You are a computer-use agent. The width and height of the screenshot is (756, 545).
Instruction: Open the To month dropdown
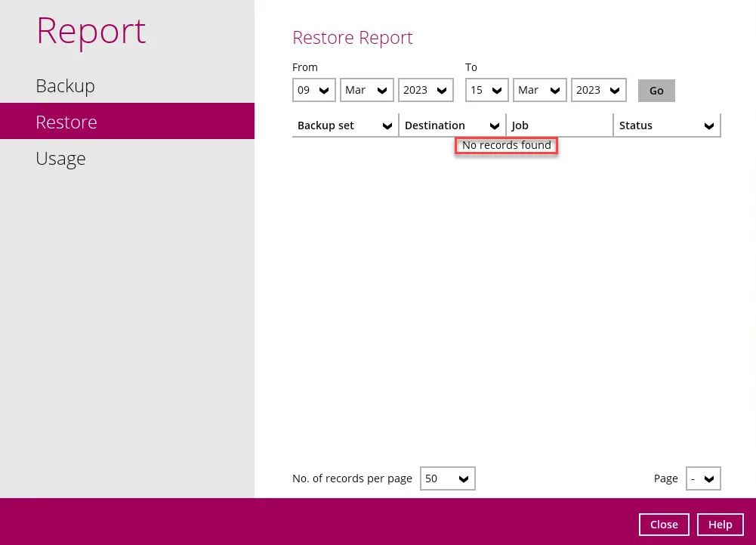539,90
